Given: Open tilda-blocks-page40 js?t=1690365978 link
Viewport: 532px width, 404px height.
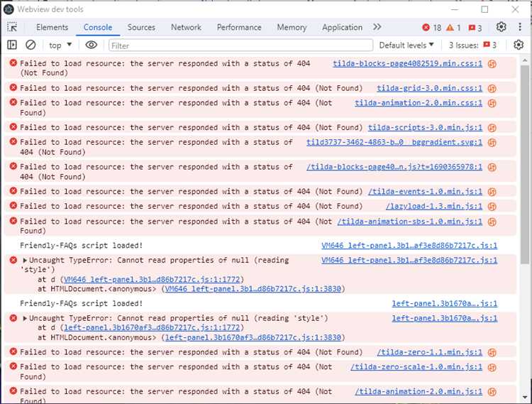Looking at the screenshot, I should coord(394,167).
